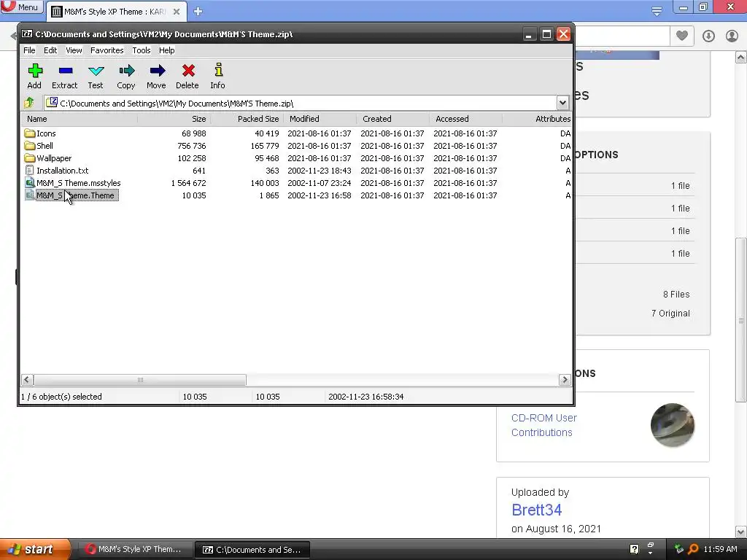Click the 7 Original text on the page
This screenshot has height=560, width=747.
[x=670, y=314]
